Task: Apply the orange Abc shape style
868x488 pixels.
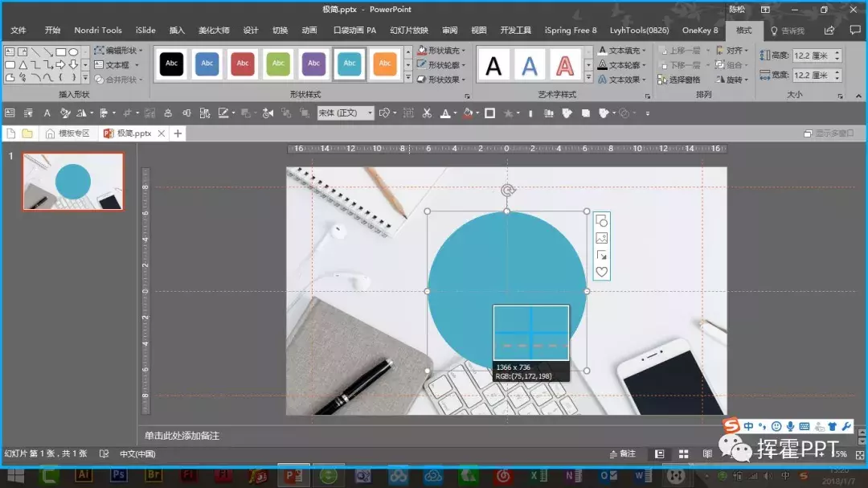Action: pos(385,64)
